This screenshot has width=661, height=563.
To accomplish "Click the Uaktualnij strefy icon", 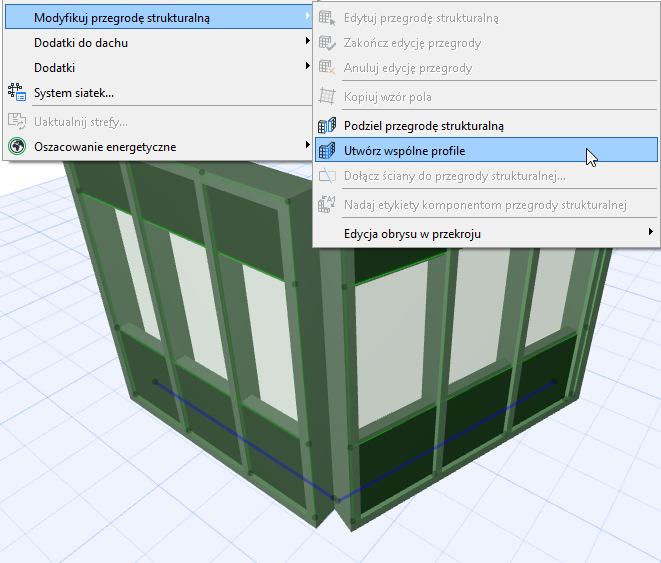I will click(16, 121).
